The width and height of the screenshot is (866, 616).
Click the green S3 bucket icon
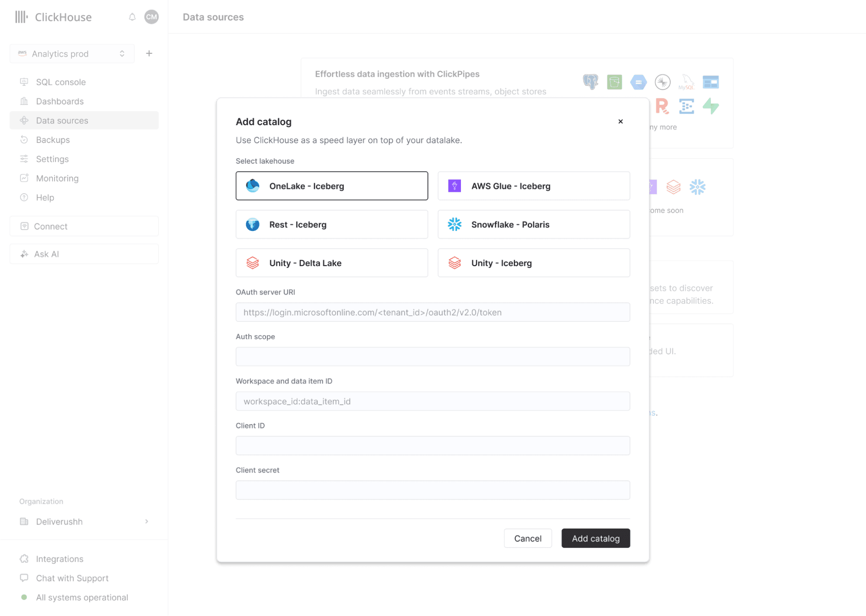614,81
